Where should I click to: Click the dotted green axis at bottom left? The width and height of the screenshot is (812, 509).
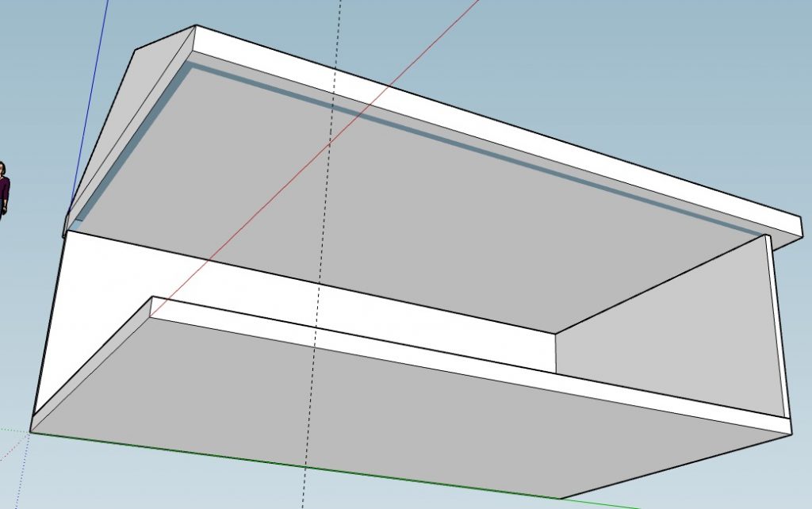coord(12,430)
